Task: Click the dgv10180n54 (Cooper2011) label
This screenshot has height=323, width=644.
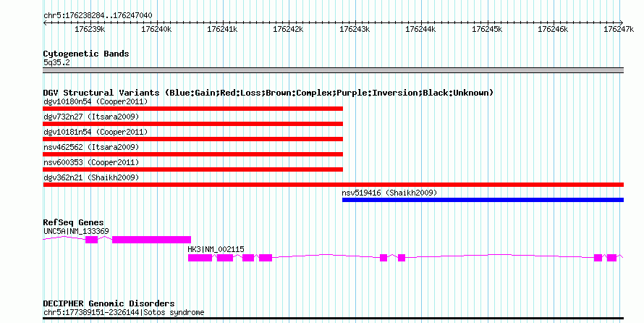Action: 96,101
